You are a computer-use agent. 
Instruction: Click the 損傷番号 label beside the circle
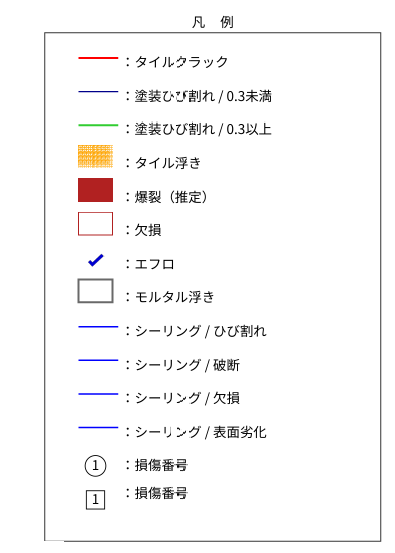pos(161,465)
